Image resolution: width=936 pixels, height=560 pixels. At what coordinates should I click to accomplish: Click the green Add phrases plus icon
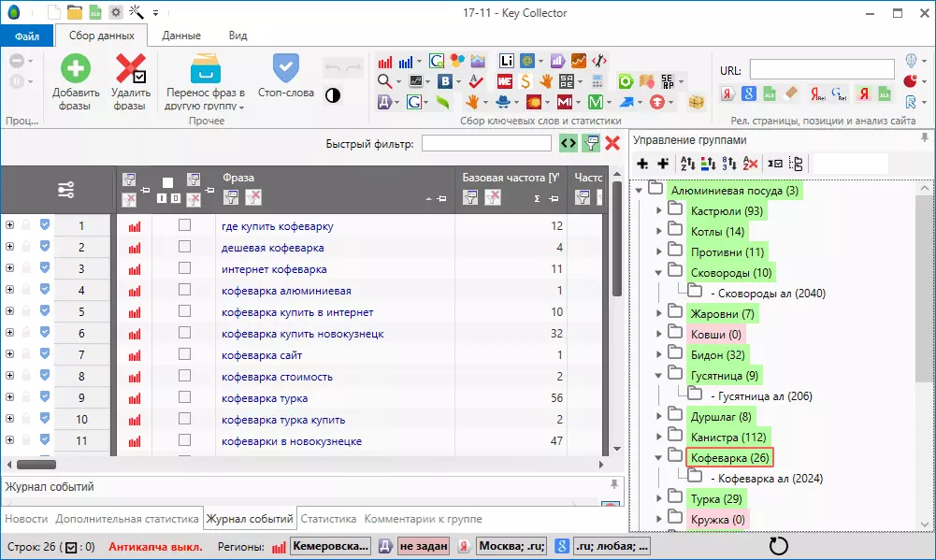(x=76, y=70)
